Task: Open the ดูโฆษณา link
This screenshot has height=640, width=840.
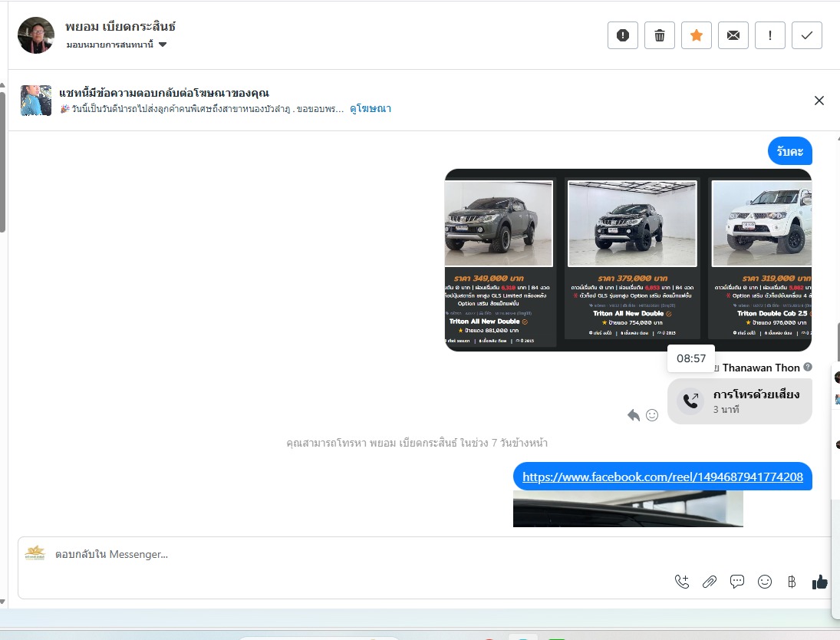Action: [371, 109]
